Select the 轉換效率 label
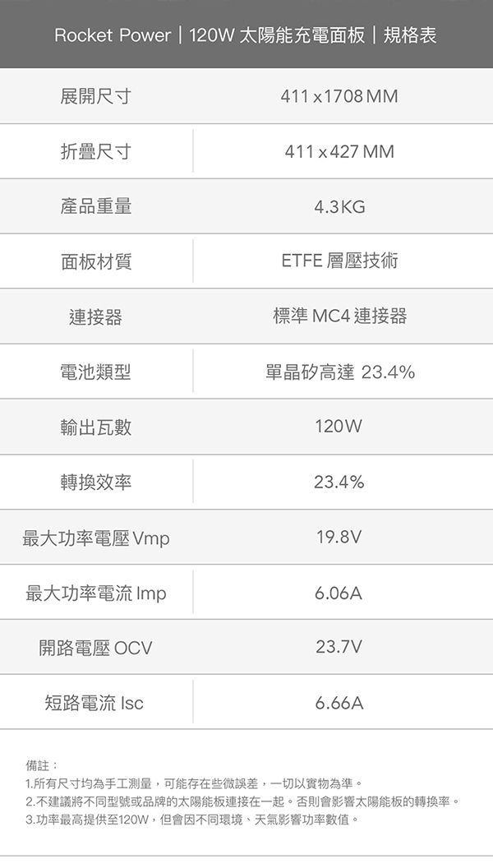493x868 pixels. (x=95, y=482)
